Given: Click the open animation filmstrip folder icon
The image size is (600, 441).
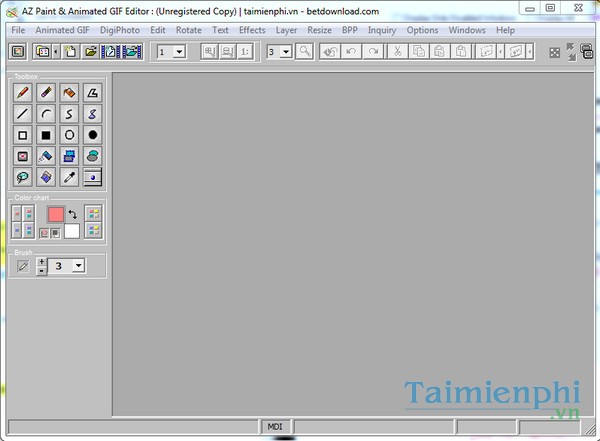Looking at the screenshot, I should pyautogui.click(x=132, y=51).
